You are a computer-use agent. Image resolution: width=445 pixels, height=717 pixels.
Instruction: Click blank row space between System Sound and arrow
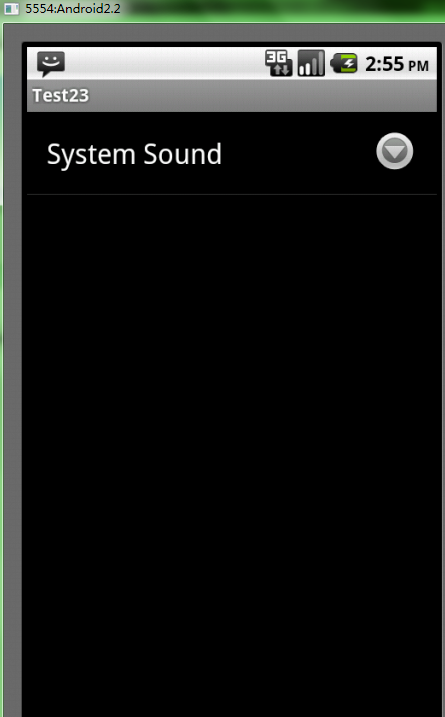point(297,153)
